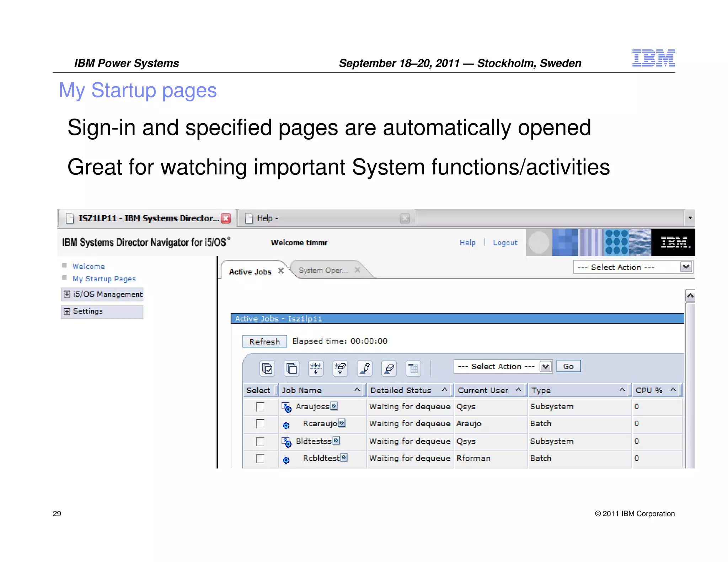Sort ascending by Job Name arrow
728x562 pixels.
click(357, 390)
